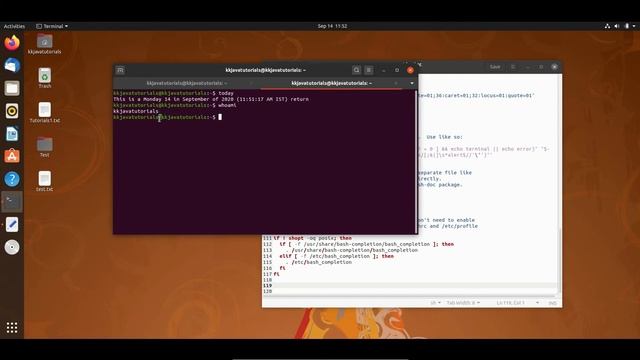
Task: Open the language selector in editor status bar
Action: pyautogui.click(x=435, y=303)
